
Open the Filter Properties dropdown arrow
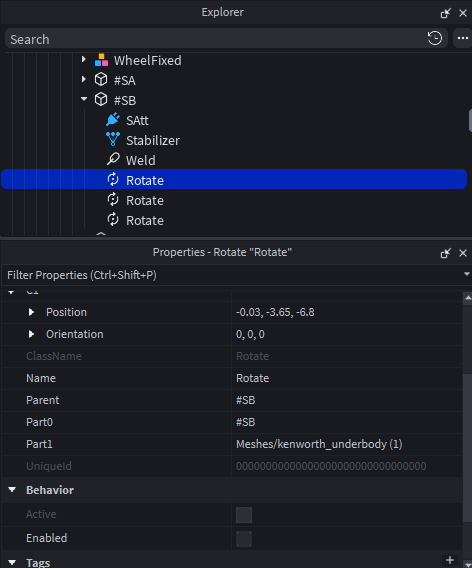pos(467,275)
